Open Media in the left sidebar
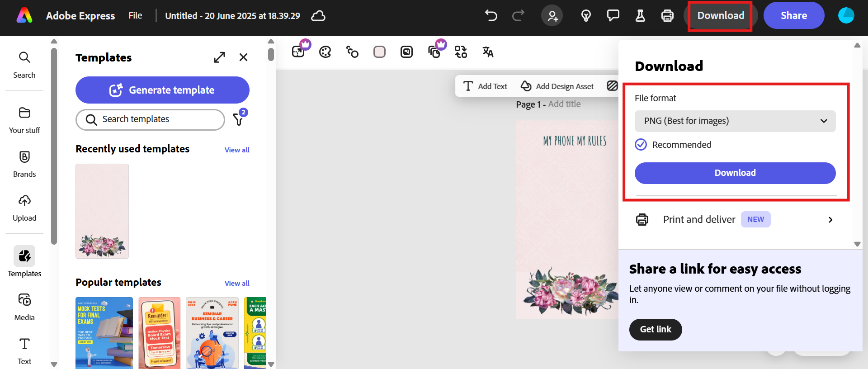 pos(24,307)
